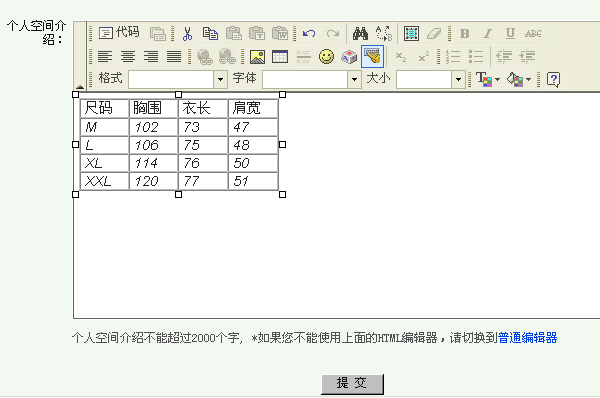Click the table's bottom-right resize handle
This screenshot has height=398, width=600.
[x=282, y=194]
